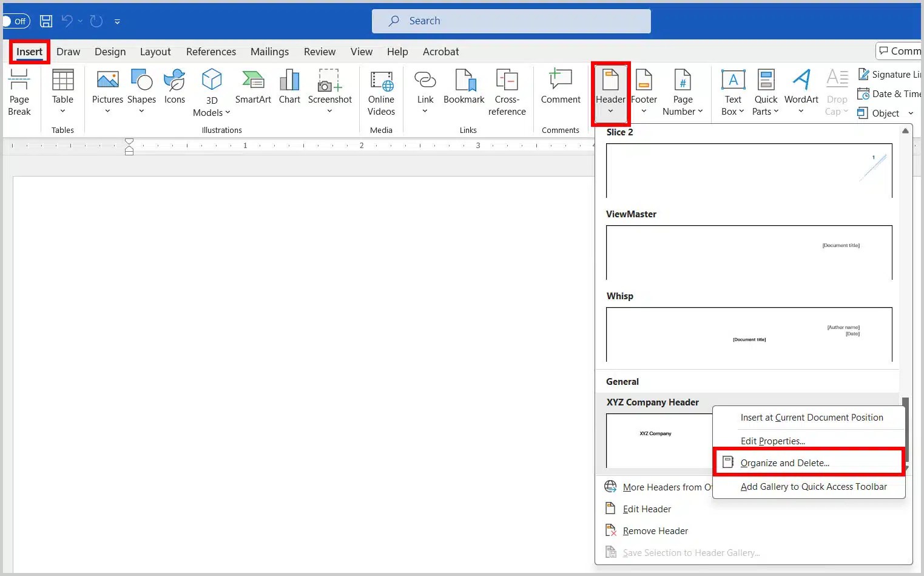This screenshot has width=924, height=576.
Task: Open the Draw tab
Action: [69, 52]
